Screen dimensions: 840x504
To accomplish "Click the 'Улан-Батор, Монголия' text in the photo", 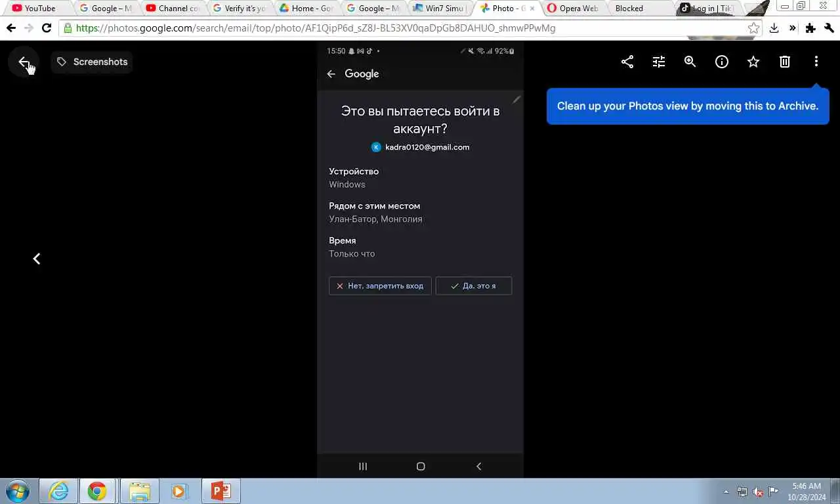I will (x=375, y=219).
